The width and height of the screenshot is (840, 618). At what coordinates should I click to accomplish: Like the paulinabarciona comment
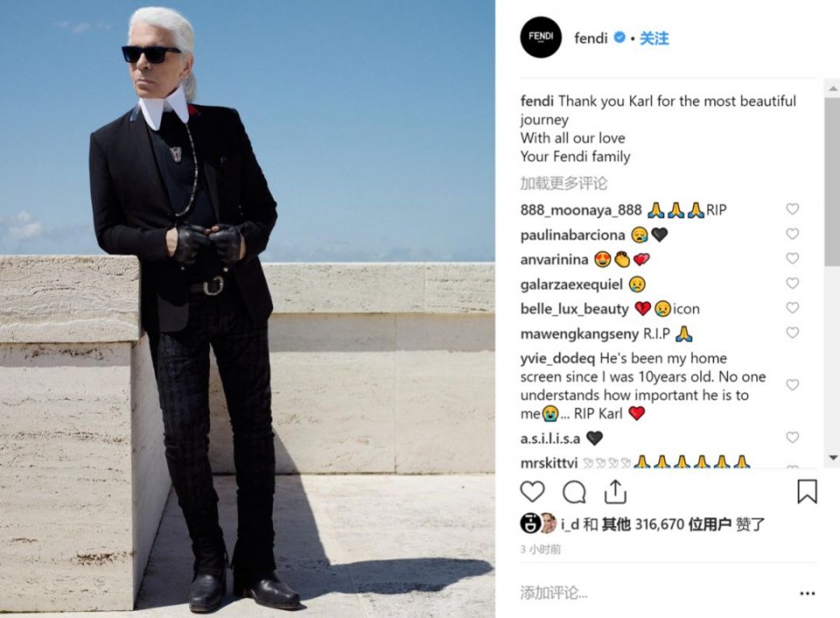point(793,234)
